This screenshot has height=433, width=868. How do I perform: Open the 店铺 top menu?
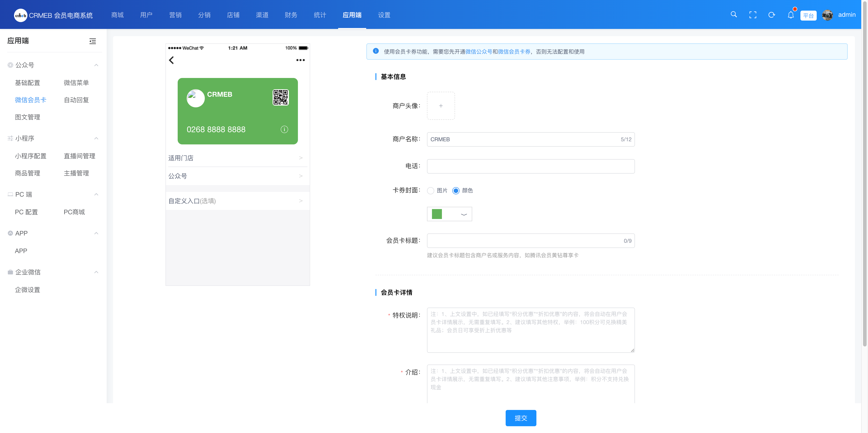[233, 15]
